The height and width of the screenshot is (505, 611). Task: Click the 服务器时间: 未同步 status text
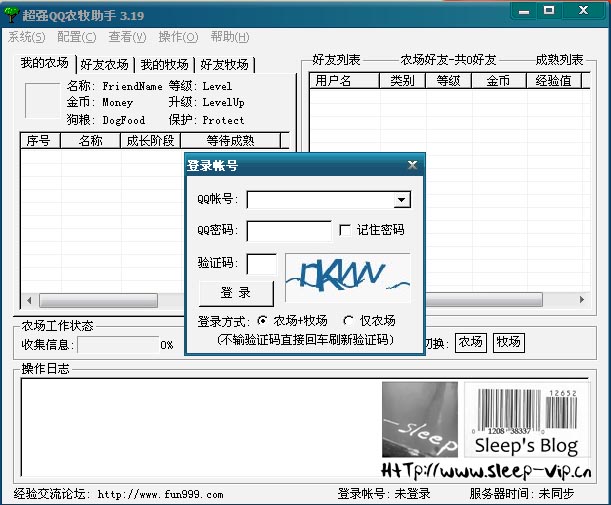pyautogui.click(x=522, y=494)
